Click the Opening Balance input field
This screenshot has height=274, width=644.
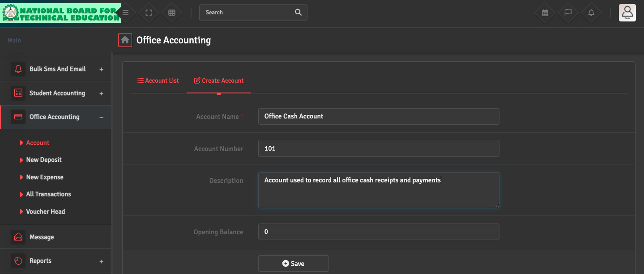378,232
